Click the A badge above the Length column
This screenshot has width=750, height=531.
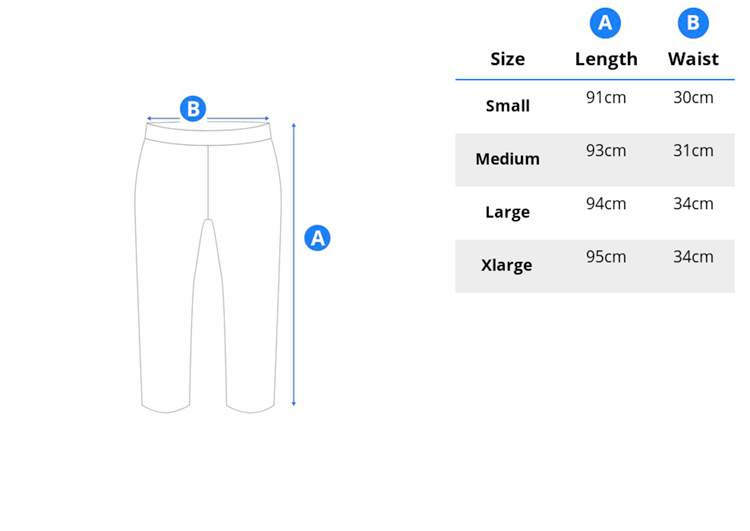pyautogui.click(x=605, y=23)
